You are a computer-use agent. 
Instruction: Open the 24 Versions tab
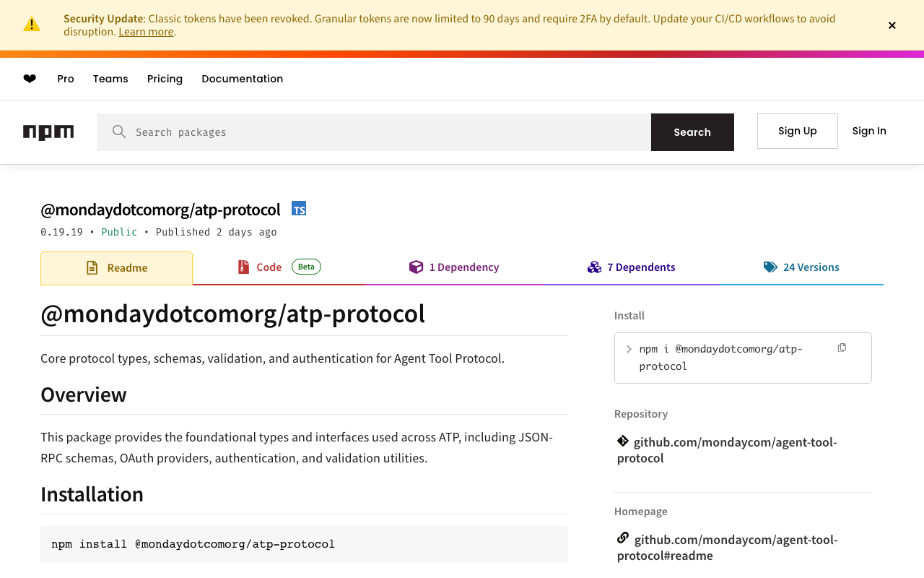[x=801, y=267]
